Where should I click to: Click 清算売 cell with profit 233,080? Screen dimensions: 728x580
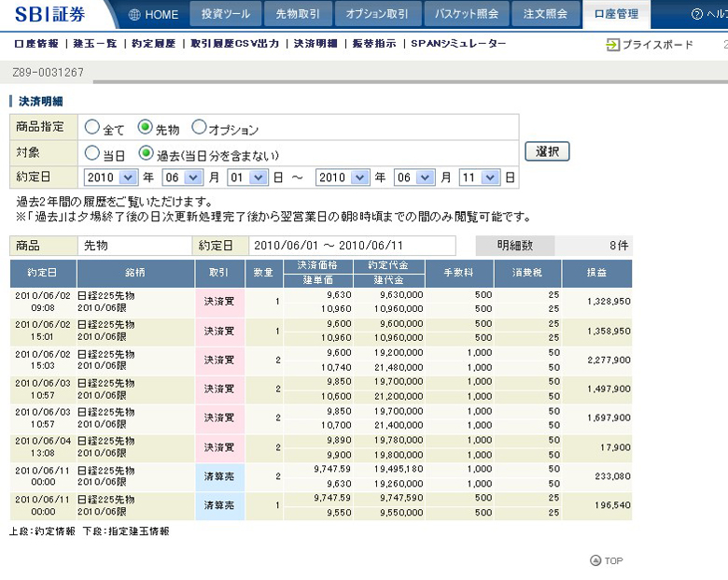click(219, 476)
